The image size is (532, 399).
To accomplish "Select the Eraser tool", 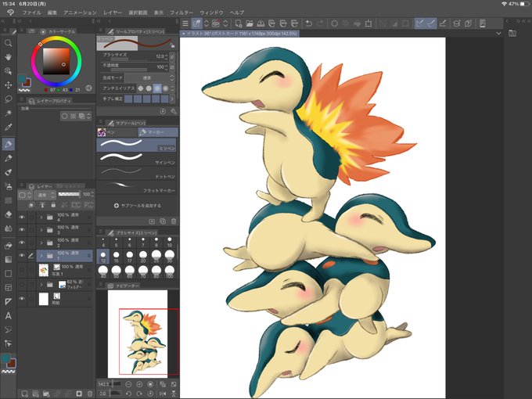I will (x=8, y=214).
